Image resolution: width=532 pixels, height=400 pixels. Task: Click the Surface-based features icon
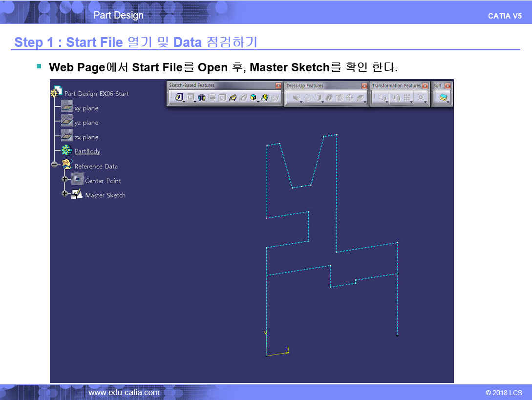[443, 98]
